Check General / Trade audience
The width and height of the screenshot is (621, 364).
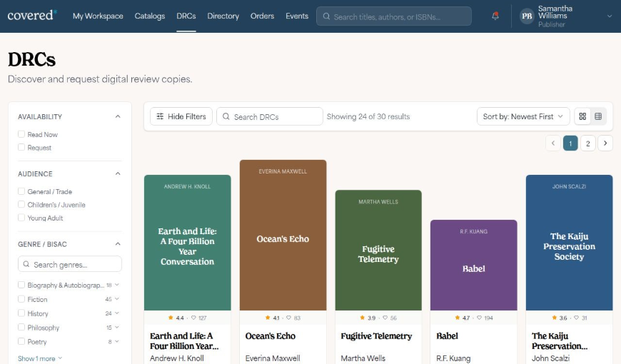click(x=21, y=191)
